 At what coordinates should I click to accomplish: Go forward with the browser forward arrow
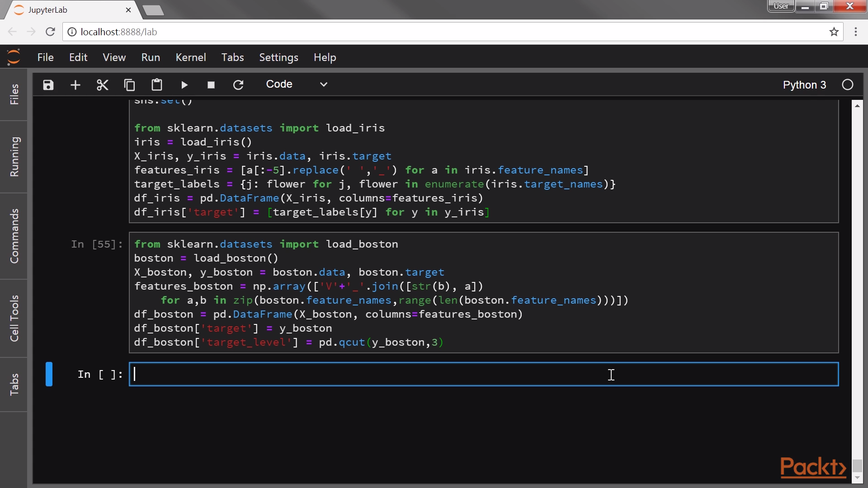(31, 32)
